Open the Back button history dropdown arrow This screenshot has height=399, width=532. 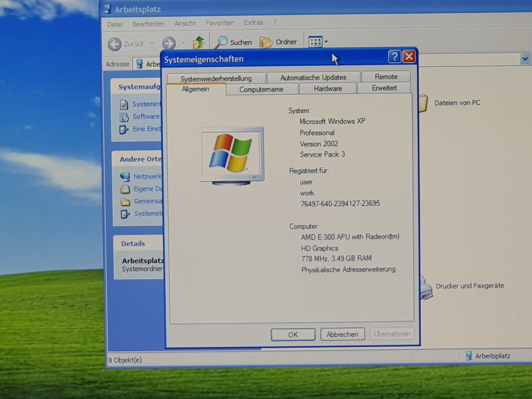pos(152,44)
